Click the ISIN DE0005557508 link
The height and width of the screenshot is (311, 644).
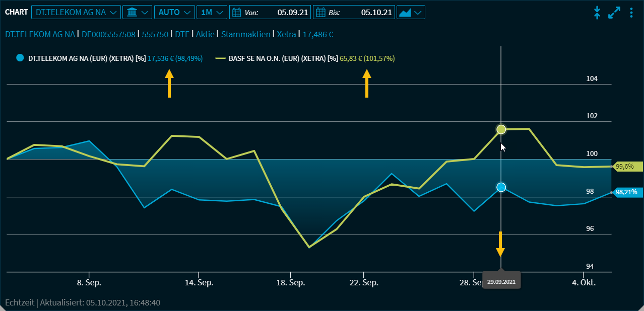(x=108, y=34)
